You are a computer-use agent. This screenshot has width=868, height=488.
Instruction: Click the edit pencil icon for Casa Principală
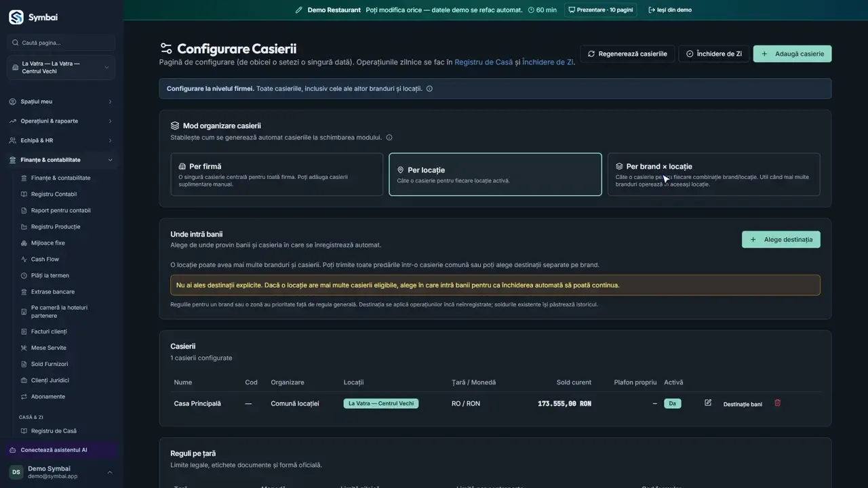[x=708, y=403]
